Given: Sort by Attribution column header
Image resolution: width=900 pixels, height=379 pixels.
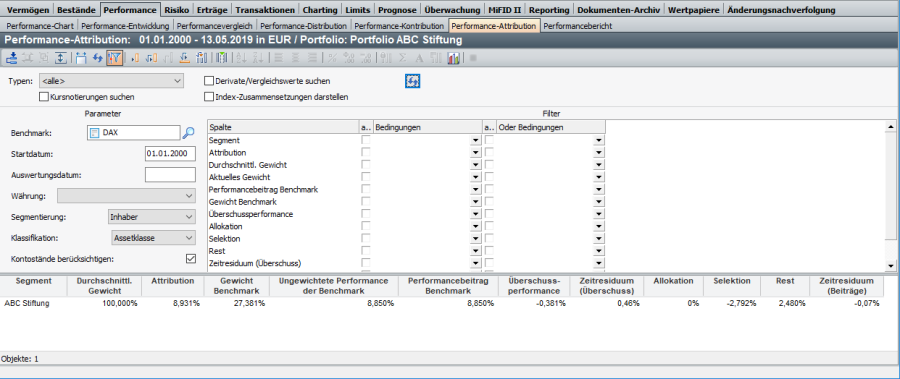Looking at the screenshot, I should tap(173, 281).
